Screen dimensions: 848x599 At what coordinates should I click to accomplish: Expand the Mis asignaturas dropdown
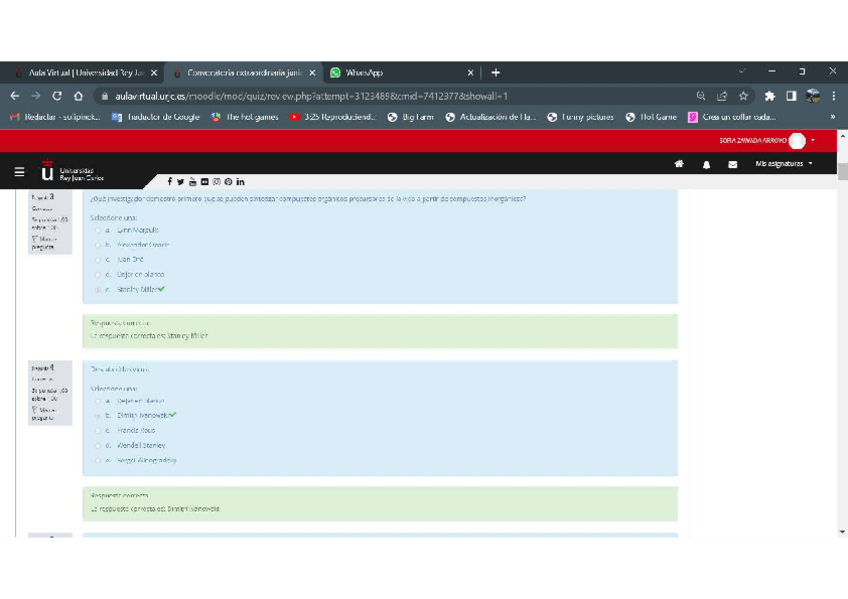point(784,164)
